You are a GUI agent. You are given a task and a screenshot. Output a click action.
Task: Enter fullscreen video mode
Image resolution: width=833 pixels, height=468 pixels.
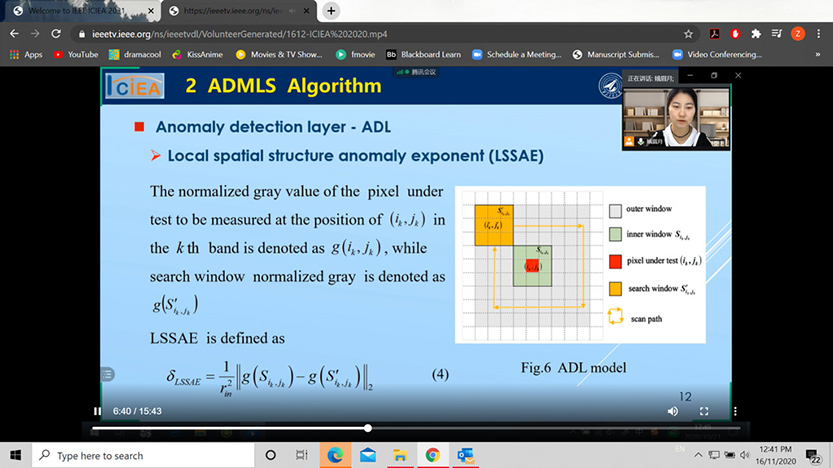704,411
